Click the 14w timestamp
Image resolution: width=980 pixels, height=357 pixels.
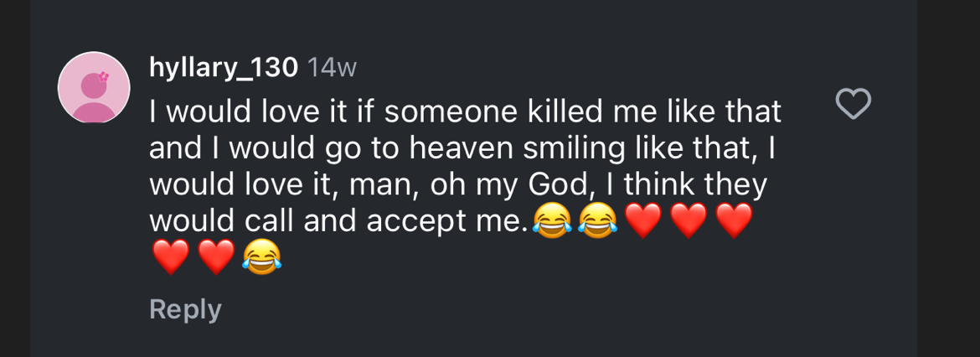tap(333, 68)
